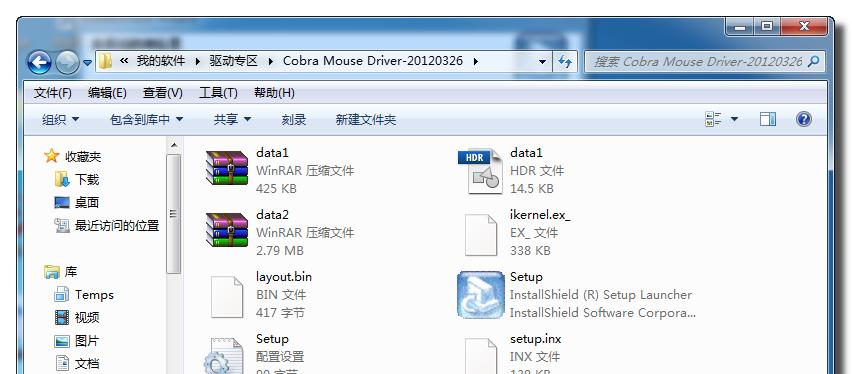This screenshot has width=852, height=374.
Task: Toggle the preview pane button
Action: [x=768, y=119]
